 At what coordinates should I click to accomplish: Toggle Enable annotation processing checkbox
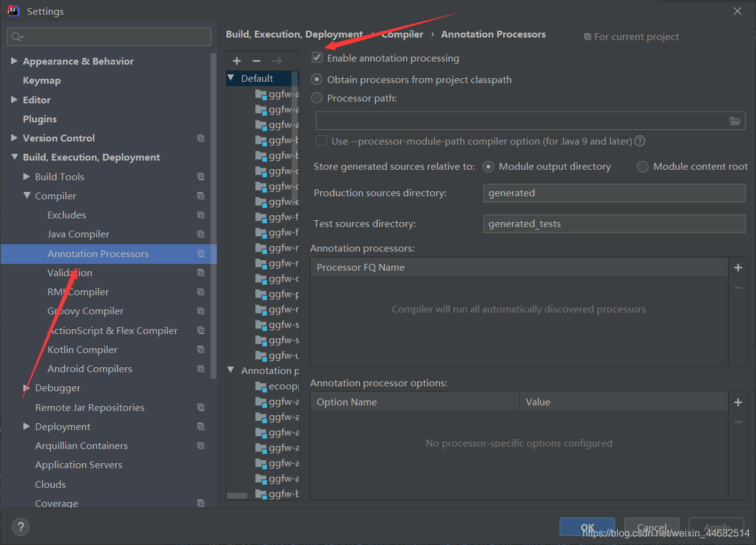tap(317, 58)
